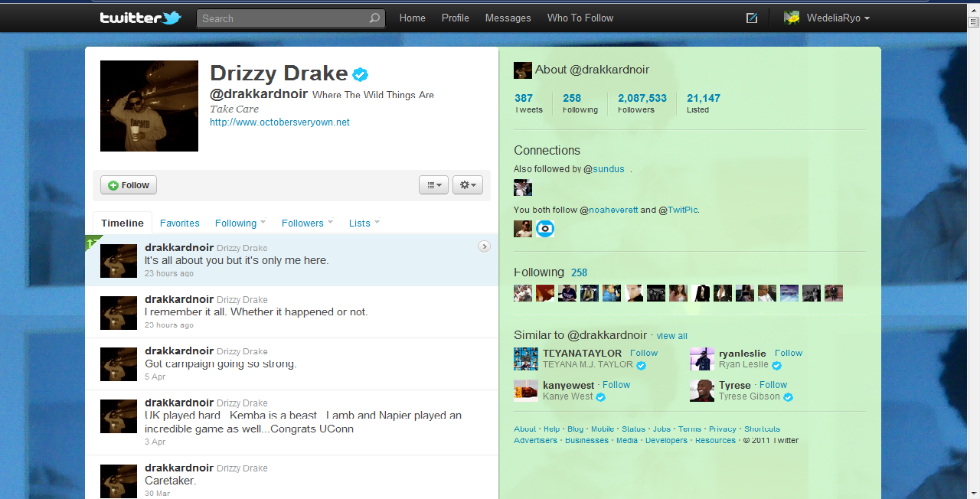
Task: Click the 2,087,533 Followers link
Action: point(641,98)
